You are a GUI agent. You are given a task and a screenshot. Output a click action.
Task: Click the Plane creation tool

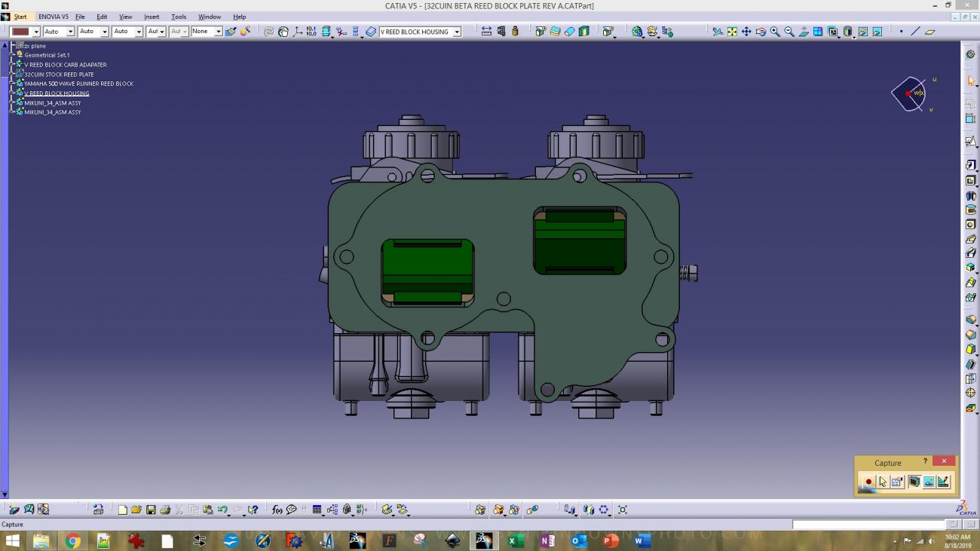[x=929, y=32]
